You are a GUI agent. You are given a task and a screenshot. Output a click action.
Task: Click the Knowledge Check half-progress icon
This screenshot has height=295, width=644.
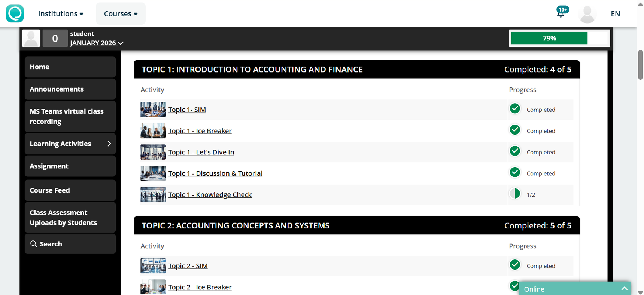click(515, 194)
